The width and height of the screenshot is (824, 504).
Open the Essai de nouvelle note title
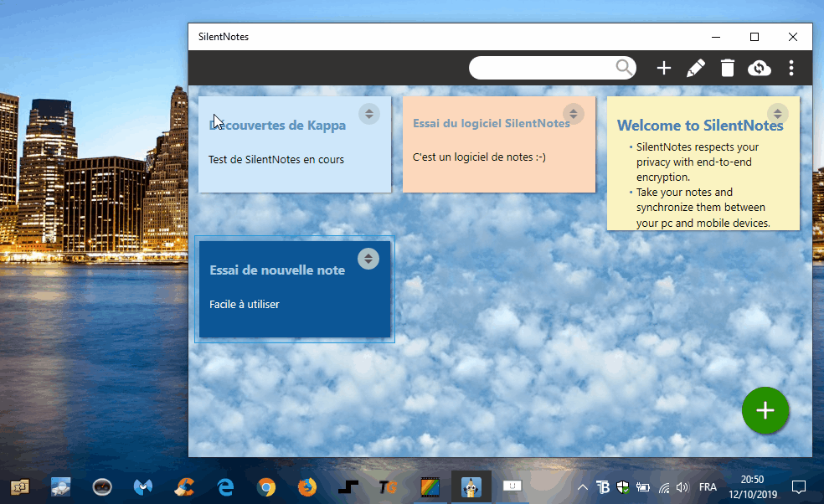click(x=277, y=270)
